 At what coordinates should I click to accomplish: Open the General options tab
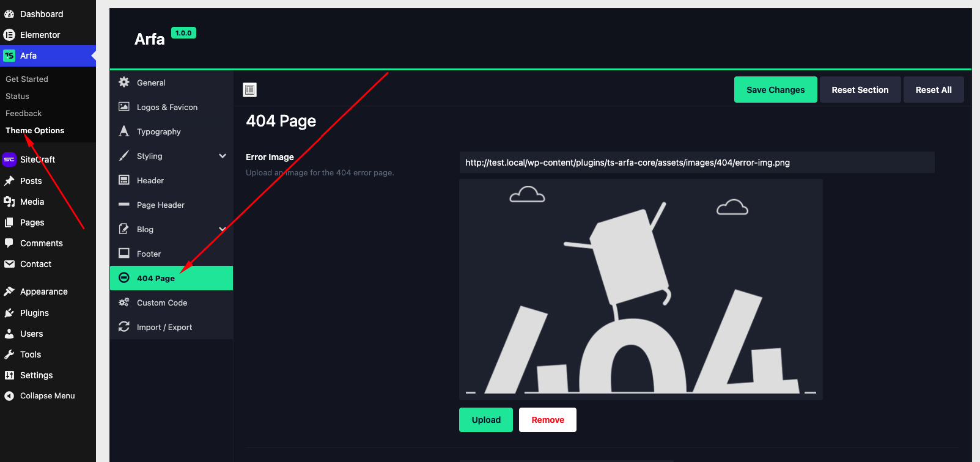(x=171, y=82)
